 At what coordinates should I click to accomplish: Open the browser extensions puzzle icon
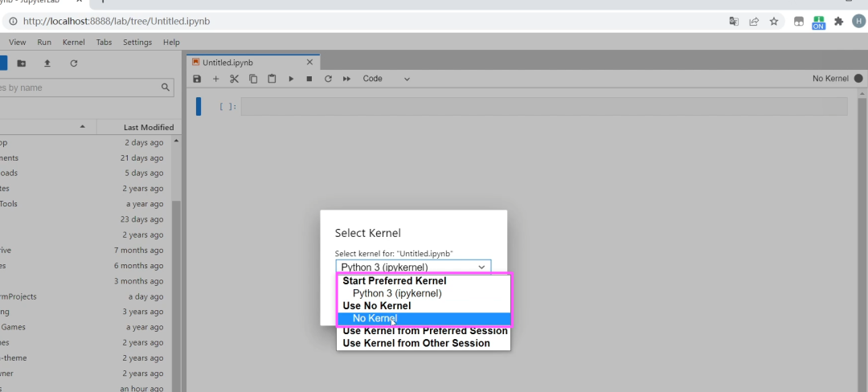tap(838, 22)
